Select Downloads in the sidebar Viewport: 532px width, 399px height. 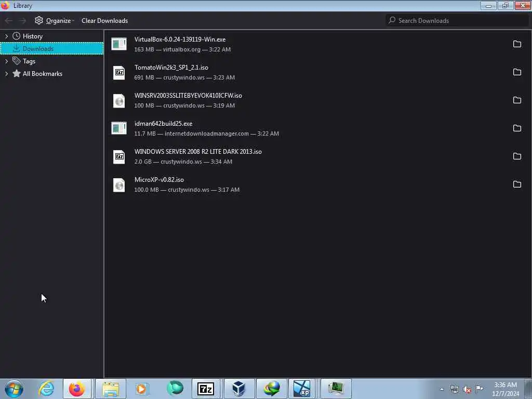click(52, 48)
